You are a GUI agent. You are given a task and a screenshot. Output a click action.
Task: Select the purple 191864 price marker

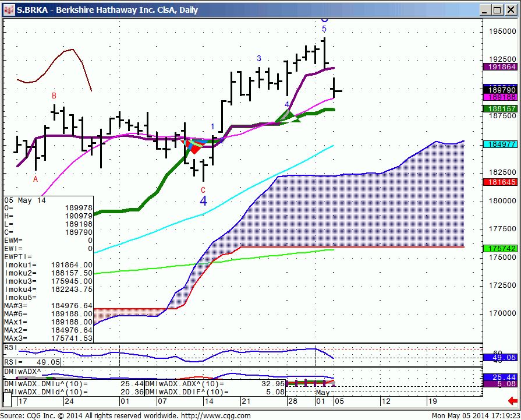coord(500,67)
